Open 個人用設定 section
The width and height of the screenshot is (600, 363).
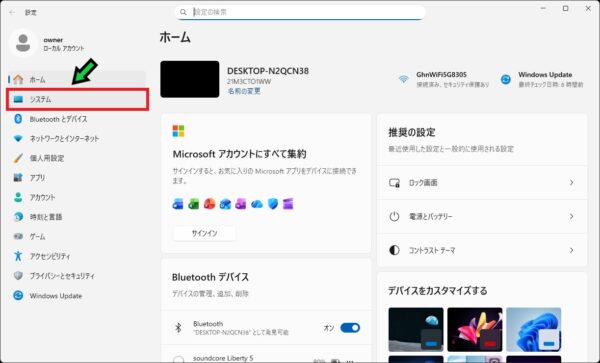(x=77, y=158)
